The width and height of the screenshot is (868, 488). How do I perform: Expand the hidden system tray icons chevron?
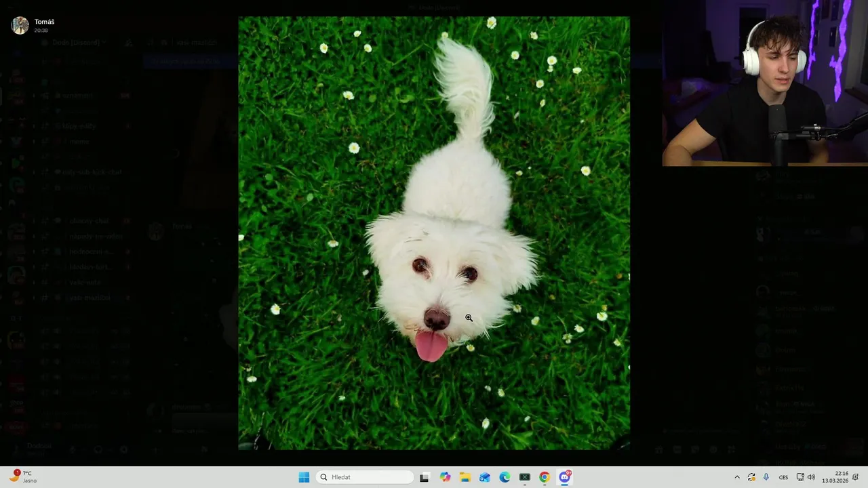coord(737,477)
